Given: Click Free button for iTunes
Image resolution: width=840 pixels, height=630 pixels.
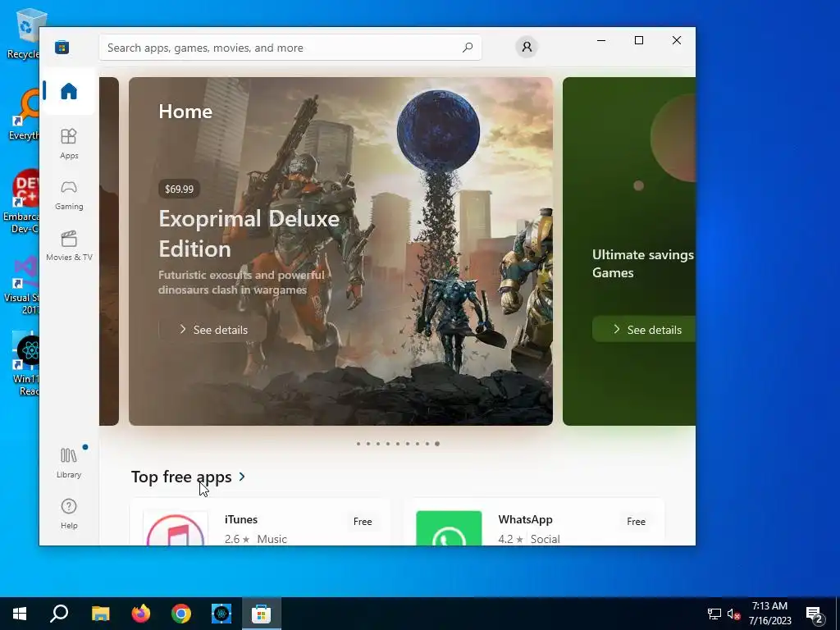Looking at the screenshot, I should (x=363, y=521).
